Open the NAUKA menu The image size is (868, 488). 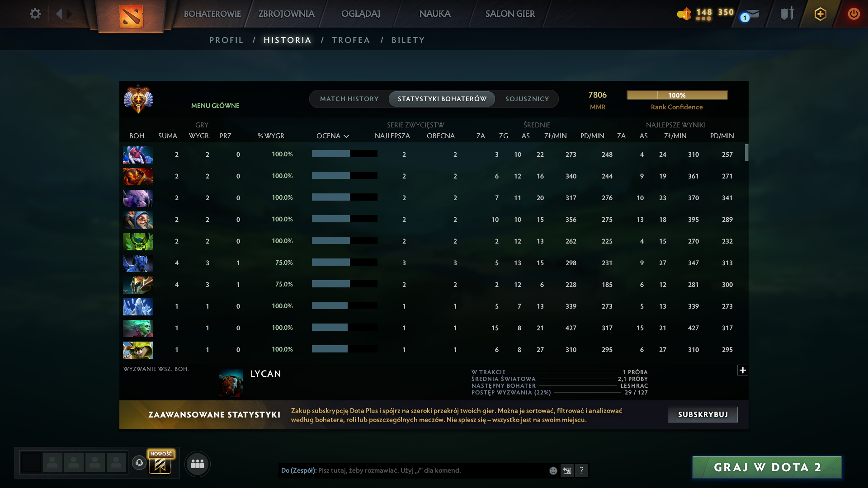click(x=434, y=14)
